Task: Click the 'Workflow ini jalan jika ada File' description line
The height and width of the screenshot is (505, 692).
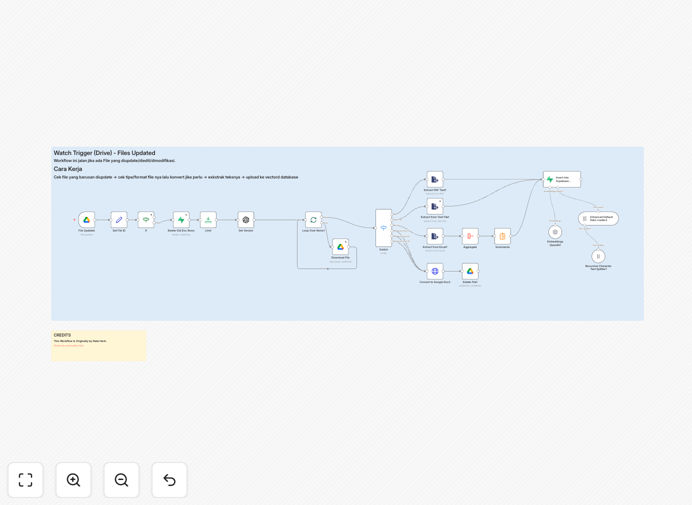Action: pyautogui.click(x=115, y=161)
